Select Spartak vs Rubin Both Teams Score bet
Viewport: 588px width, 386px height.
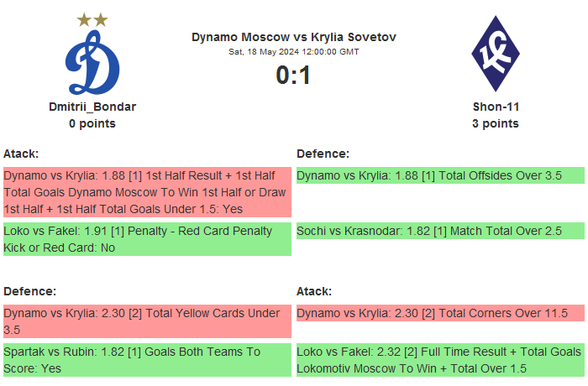tap(147, 360)
